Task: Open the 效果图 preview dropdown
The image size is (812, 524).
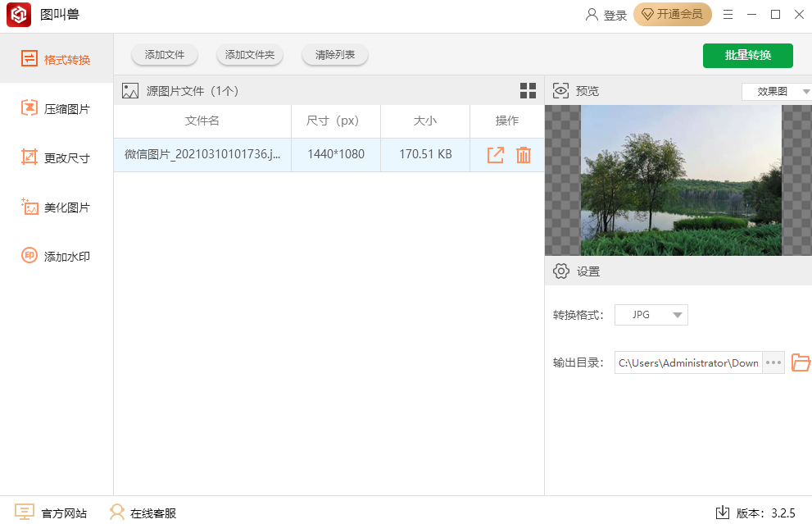Action: point(777,91)
